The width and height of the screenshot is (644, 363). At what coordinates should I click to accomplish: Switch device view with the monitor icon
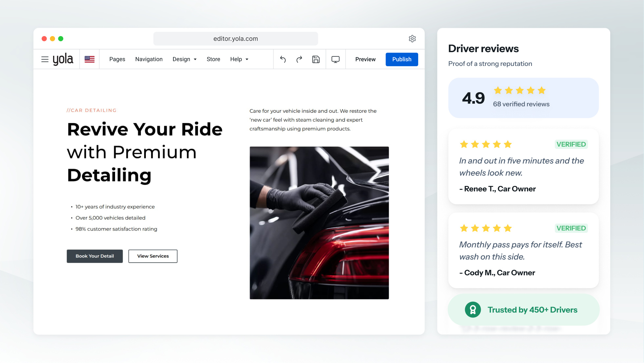[x=336, y=59]
